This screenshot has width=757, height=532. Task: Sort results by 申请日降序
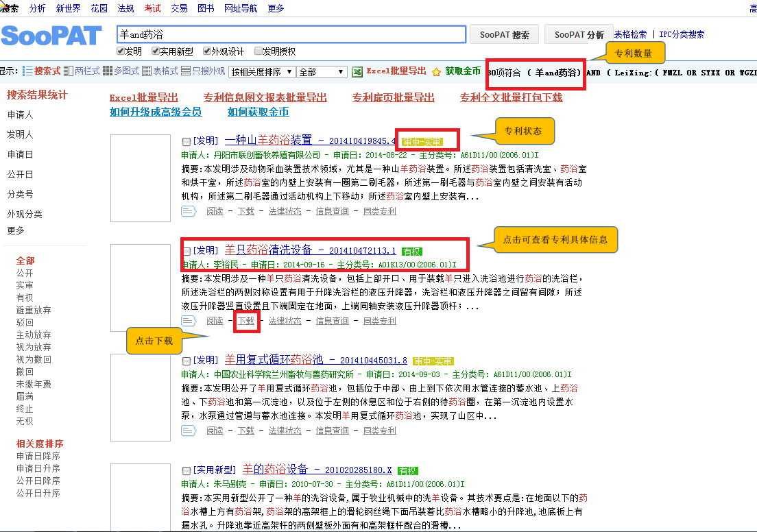tap(38, 456)
